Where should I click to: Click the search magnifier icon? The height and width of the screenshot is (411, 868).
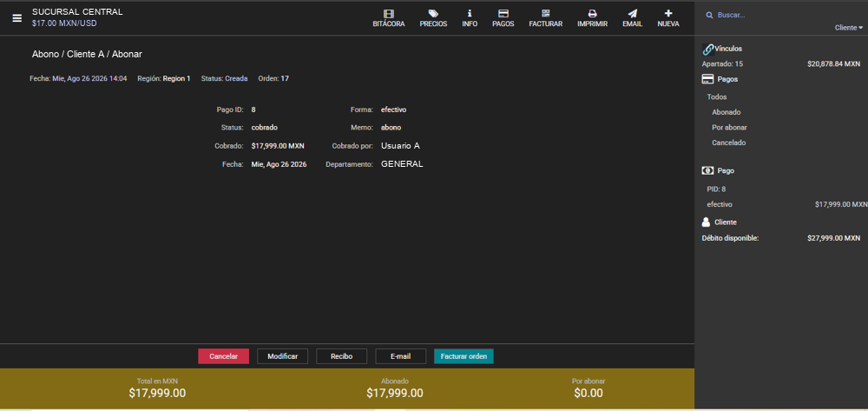pyautogui.click(x=709, y=16)
